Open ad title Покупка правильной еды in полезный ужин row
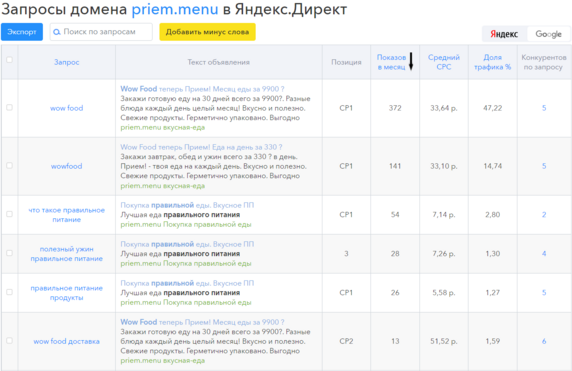Image resolution: width=572 pixels, height=371 pixels. coord(187,244)
